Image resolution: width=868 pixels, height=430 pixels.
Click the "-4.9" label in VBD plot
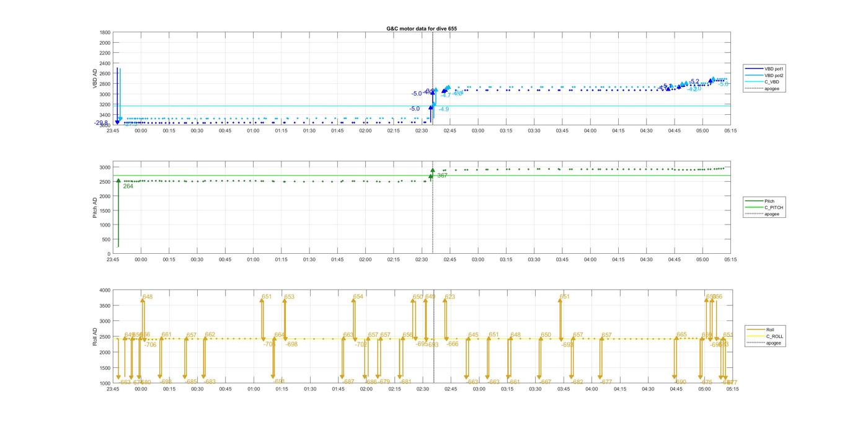coord(444,109)
